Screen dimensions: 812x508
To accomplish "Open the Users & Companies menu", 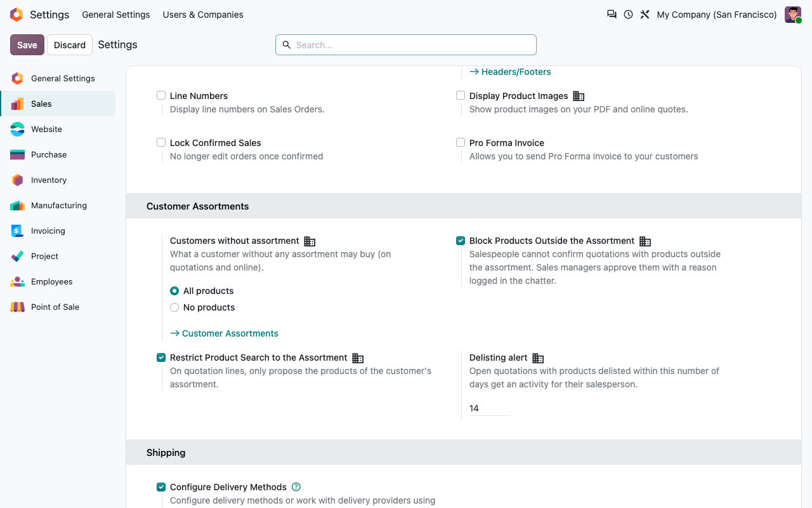I will pos(203,15).
